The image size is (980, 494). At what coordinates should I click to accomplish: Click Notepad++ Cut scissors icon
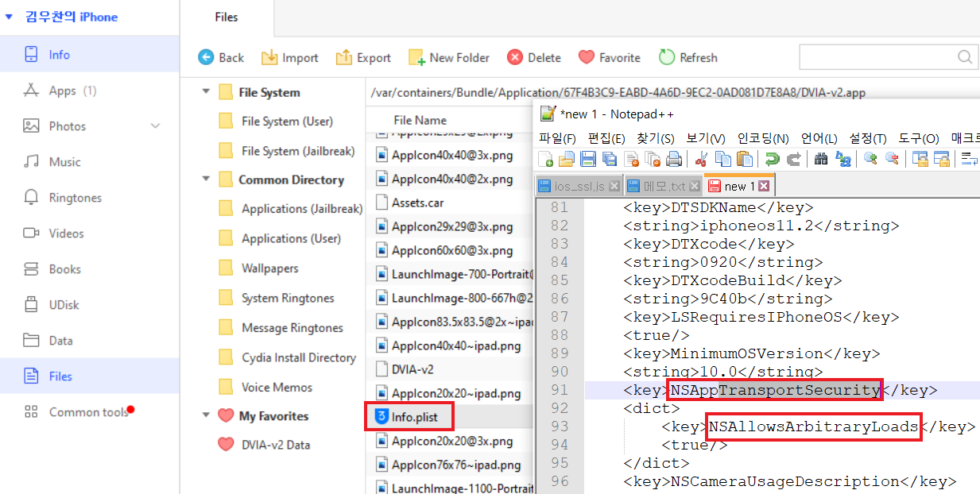click(x=701, y=159)
